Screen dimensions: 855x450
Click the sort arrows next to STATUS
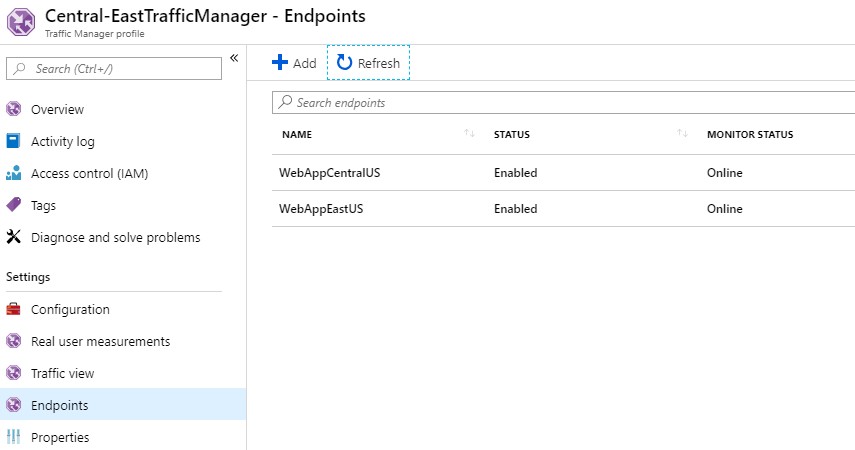pos(682,133)
